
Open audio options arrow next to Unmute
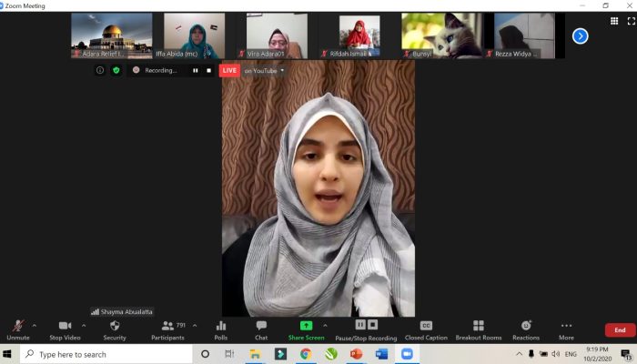(x=35, y=326)
